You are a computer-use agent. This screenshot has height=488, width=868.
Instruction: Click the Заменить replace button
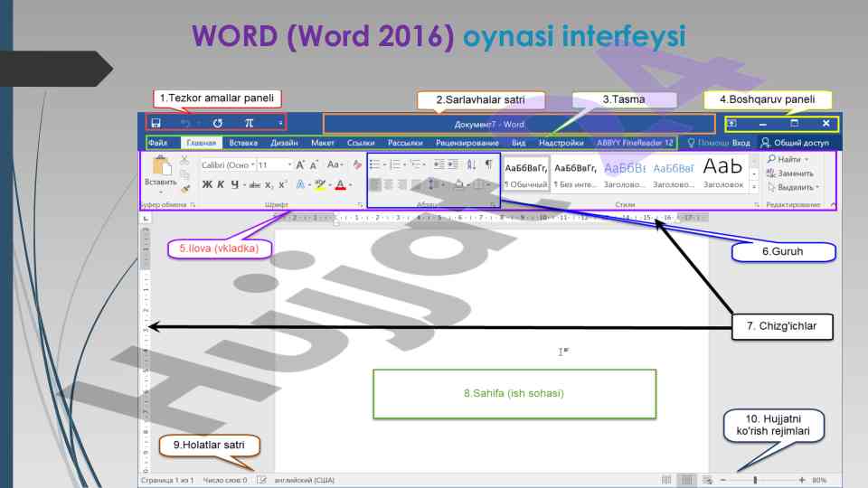[x=790, y=174]
